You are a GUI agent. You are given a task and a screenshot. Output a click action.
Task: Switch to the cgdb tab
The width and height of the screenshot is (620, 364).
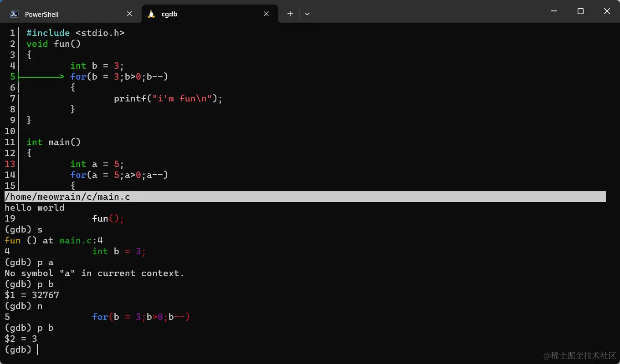210,14
